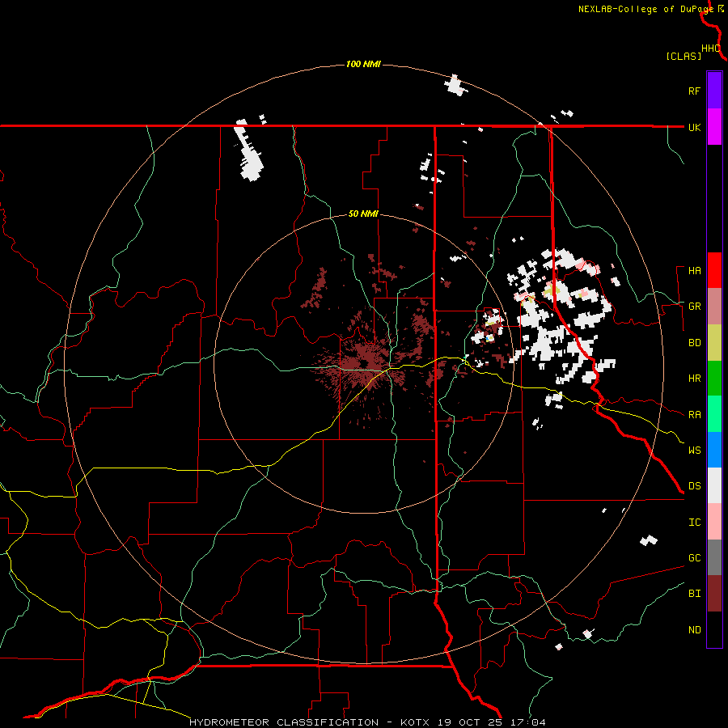Click the 'RA' legend label

pyautogui.click(x=694, y=414)
